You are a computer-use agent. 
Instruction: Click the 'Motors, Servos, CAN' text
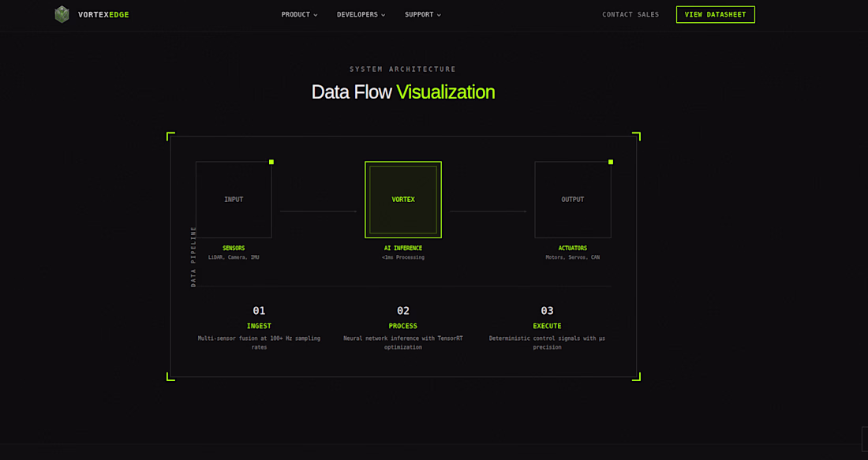click(x=573, y=257)
